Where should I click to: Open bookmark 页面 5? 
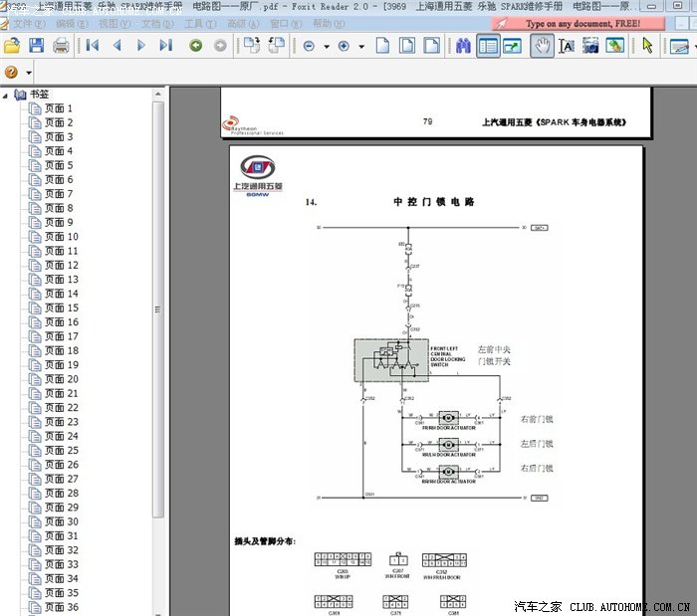(58, 165)
